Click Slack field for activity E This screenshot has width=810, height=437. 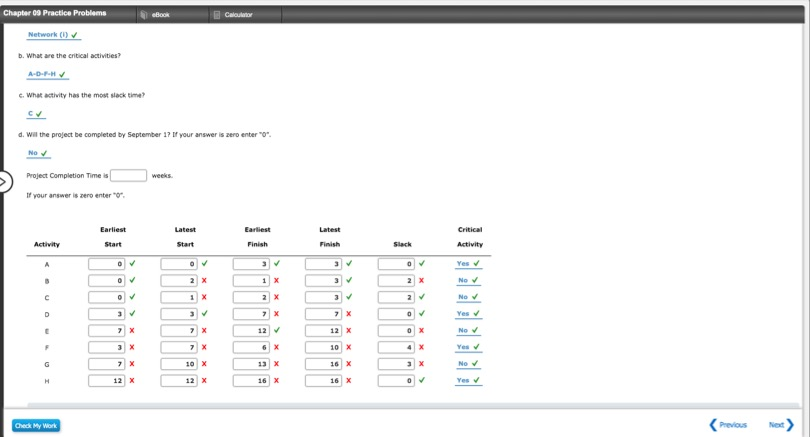coord(396,331)
